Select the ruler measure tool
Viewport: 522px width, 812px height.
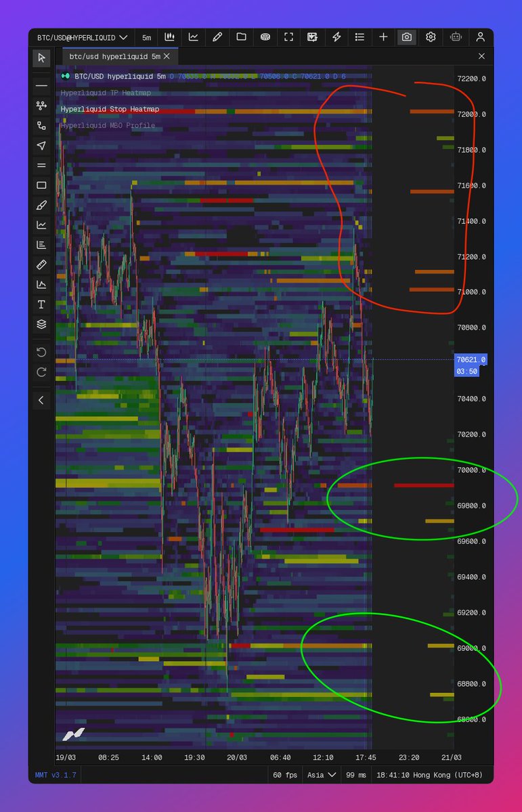[x=41, y=265]
